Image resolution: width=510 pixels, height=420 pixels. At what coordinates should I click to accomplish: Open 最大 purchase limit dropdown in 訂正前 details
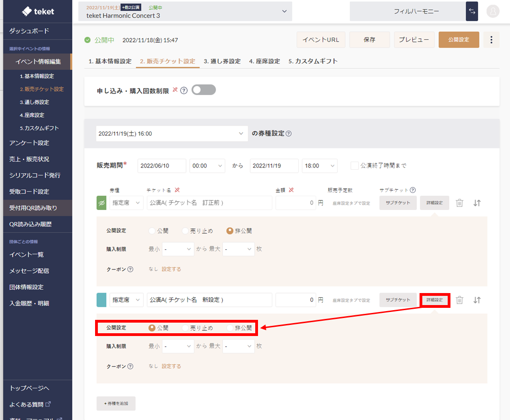coord(239,249)
